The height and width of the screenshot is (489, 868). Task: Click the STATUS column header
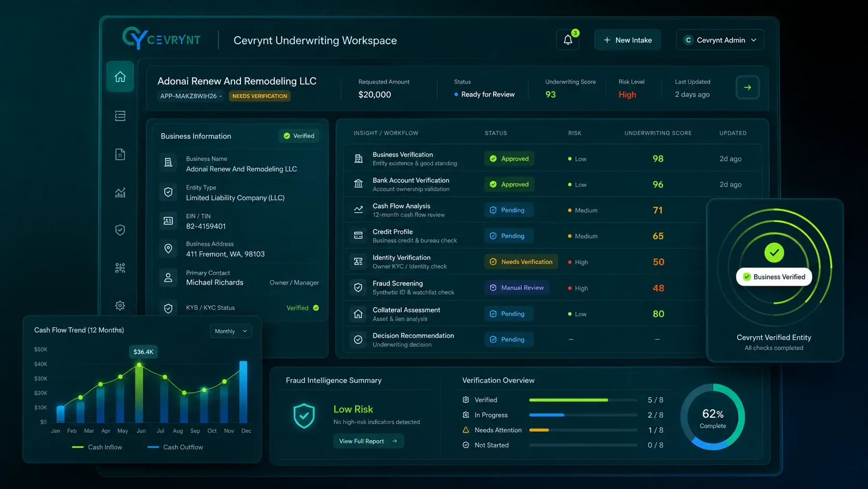pos(496,133)
